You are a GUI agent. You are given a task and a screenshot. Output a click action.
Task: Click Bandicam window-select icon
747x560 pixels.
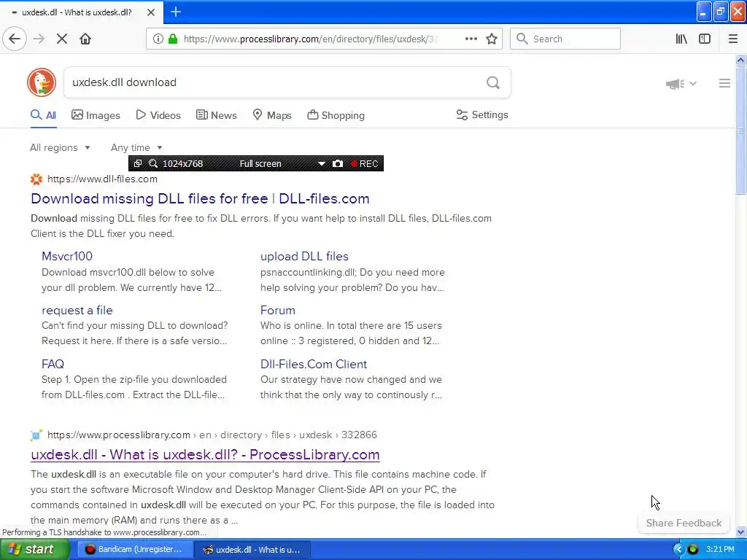pyautogui.click(x=138, y=163)
